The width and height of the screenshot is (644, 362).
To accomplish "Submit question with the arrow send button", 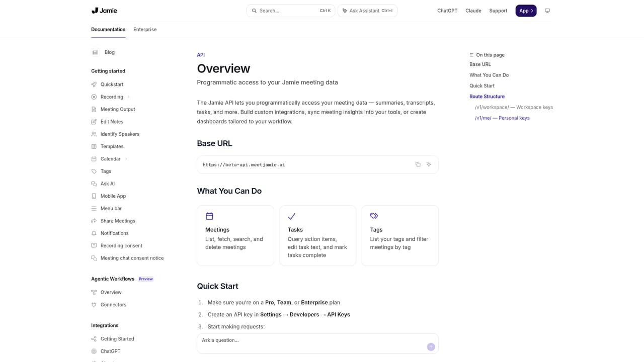I will [x=431, y=347].
